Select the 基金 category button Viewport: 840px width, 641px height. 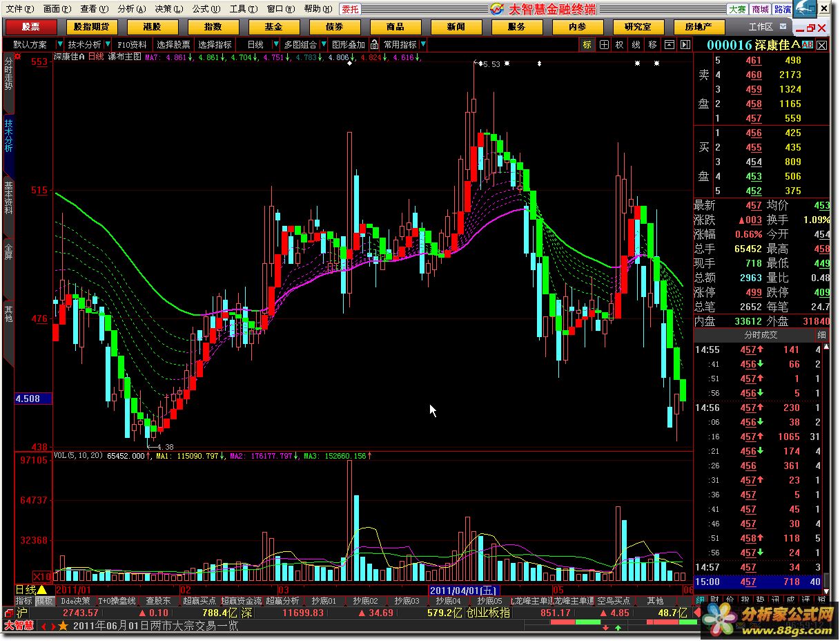click(x=274, y=27)
